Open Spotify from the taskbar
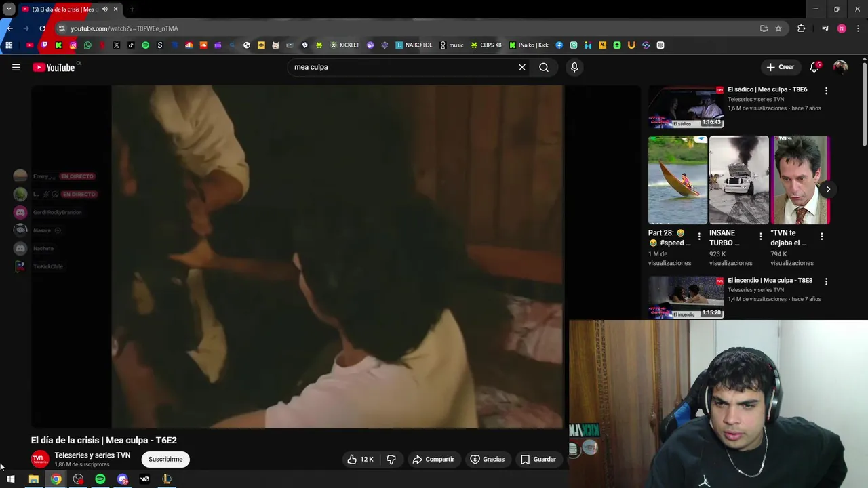The height and width of the screenshot is (488, 868). (x=100, y=479)
